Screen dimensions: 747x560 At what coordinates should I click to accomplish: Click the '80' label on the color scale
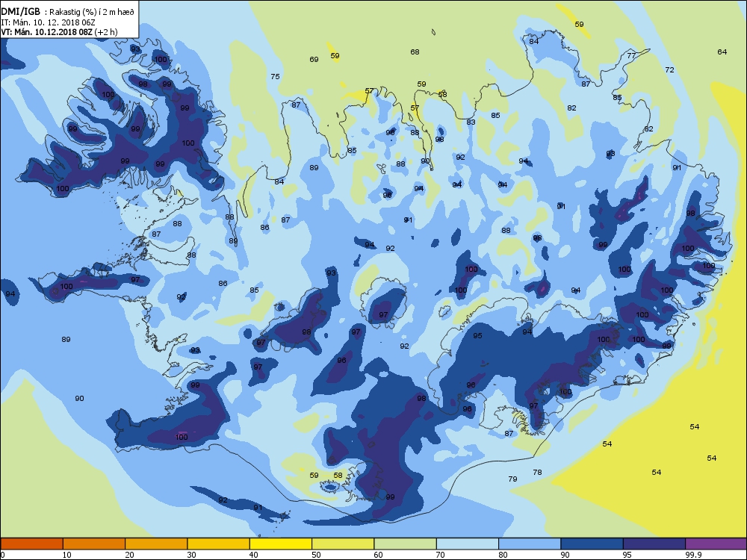[x=503, y=555]
